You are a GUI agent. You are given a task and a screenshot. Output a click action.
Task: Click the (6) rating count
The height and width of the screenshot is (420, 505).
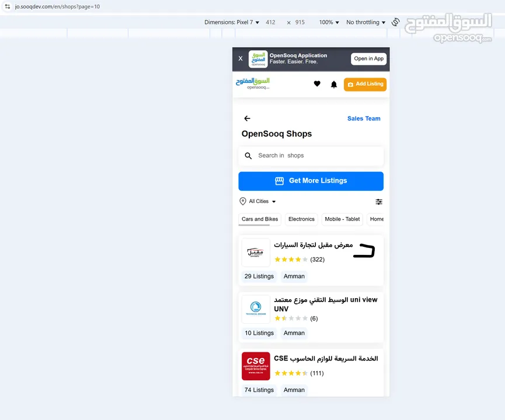click(314, 318)
